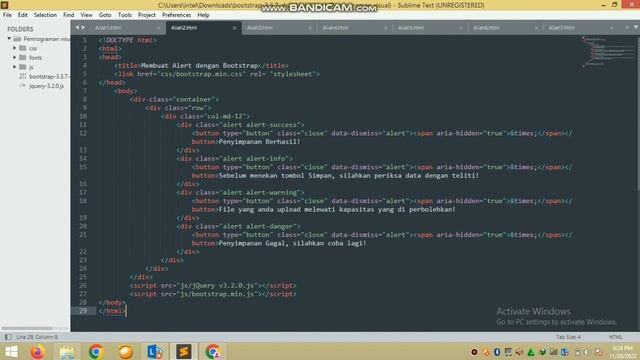Screen dimensions: 640x360
Task: Close the Alan6.html tab
Action: point(536,28)
